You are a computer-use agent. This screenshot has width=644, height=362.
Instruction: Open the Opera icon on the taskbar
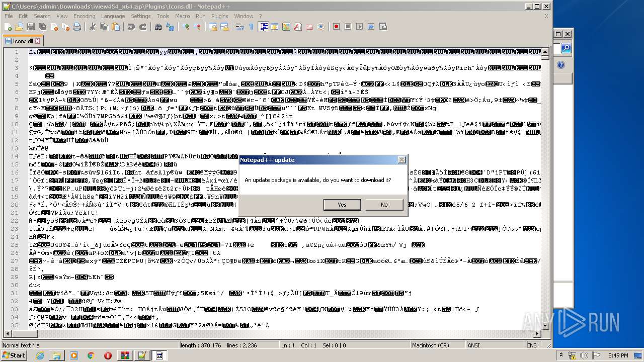[x=108, y=355]
